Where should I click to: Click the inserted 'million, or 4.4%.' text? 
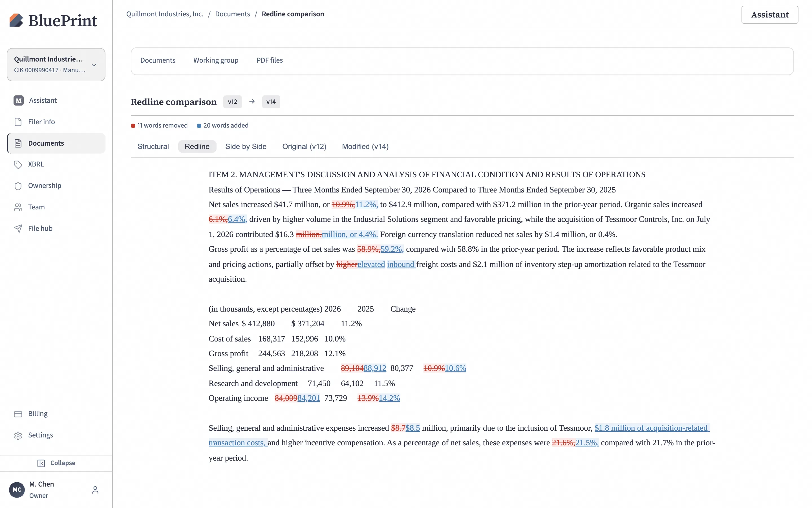pos(350,235)
